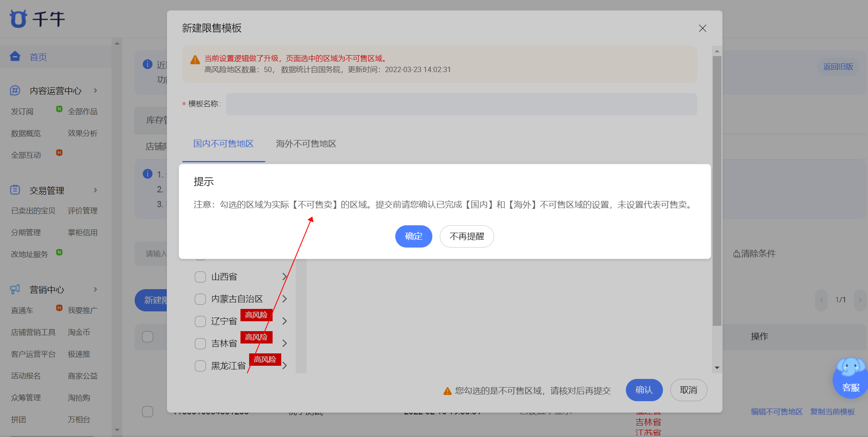The image size is (868, 437).
Task: Open the 首页 home icon in sidebar
Action: 15,56
